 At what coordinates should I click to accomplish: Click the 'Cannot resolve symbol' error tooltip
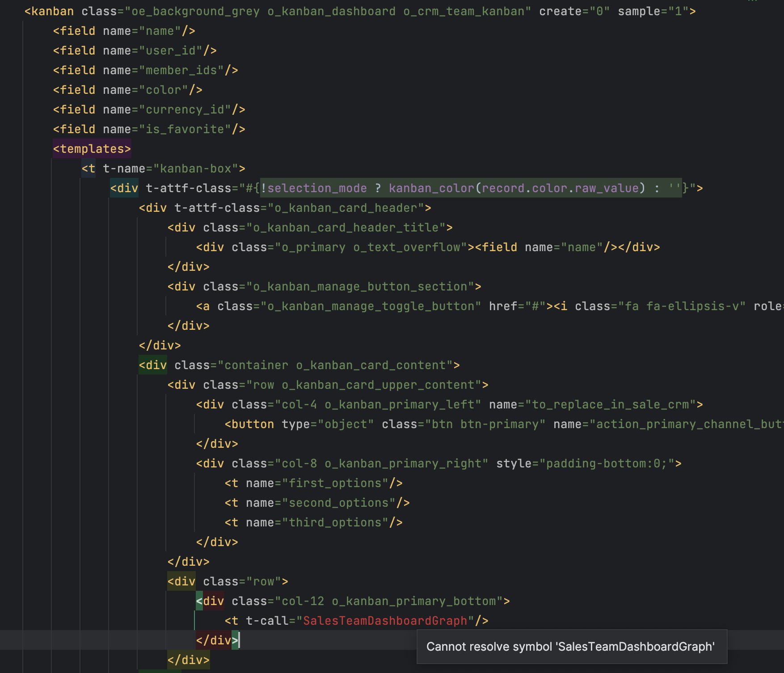[x=571, y=646]
